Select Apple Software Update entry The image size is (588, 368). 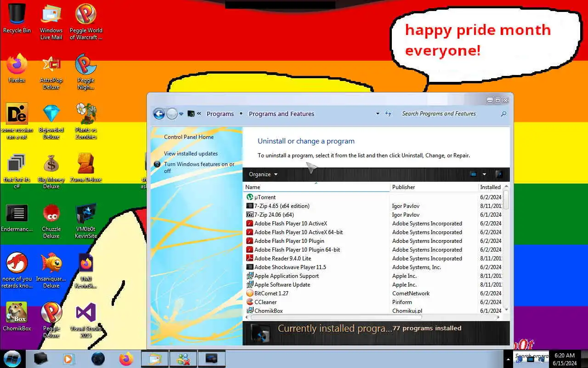[x=373, y=285]
